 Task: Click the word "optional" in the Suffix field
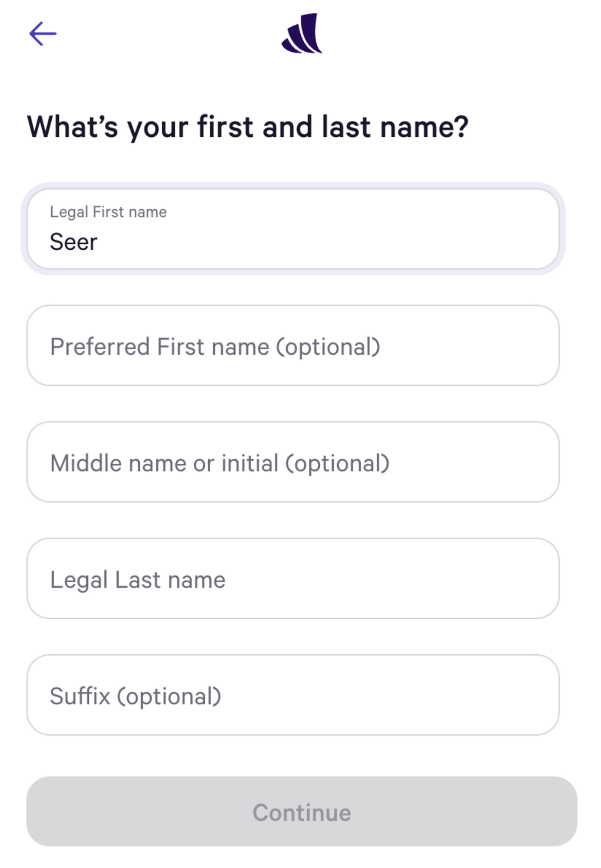[x=169, y=697]
